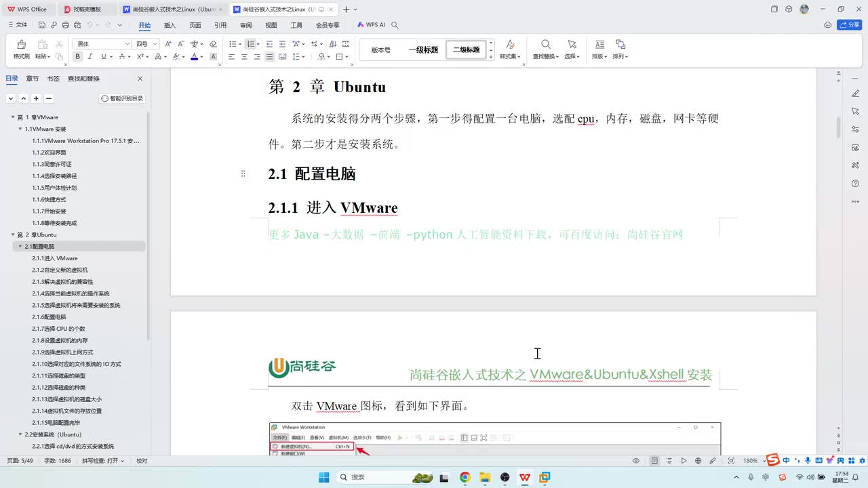Toggle numbered list formatting

250,43
